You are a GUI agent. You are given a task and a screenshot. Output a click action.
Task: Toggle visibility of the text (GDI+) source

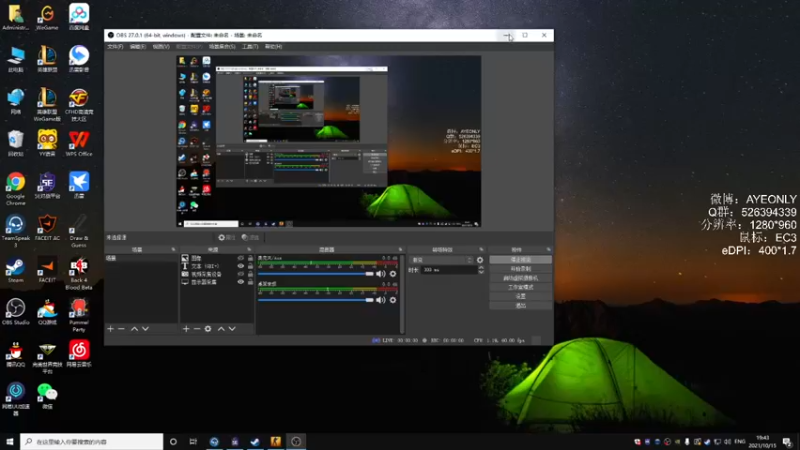point(240,266)
